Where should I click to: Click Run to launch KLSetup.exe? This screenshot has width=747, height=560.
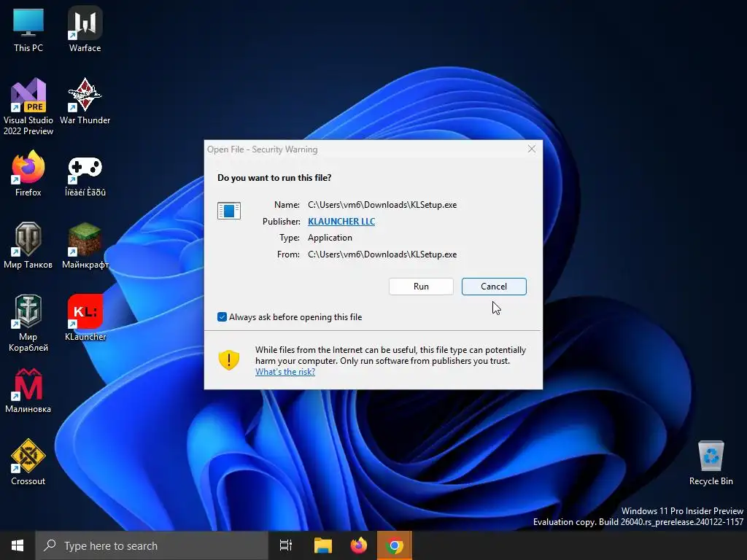(x=421, y=286)
